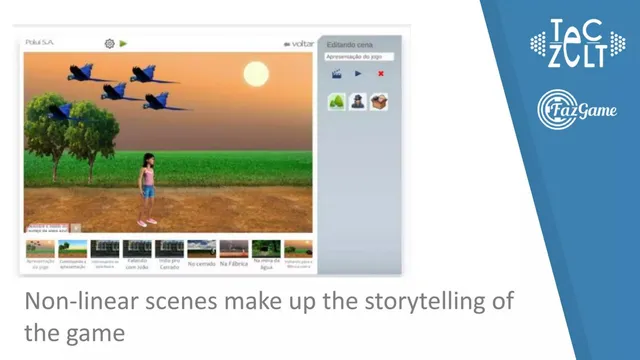Open the items box icon
This screenshot has height=360, width=640.
(379, 102)
